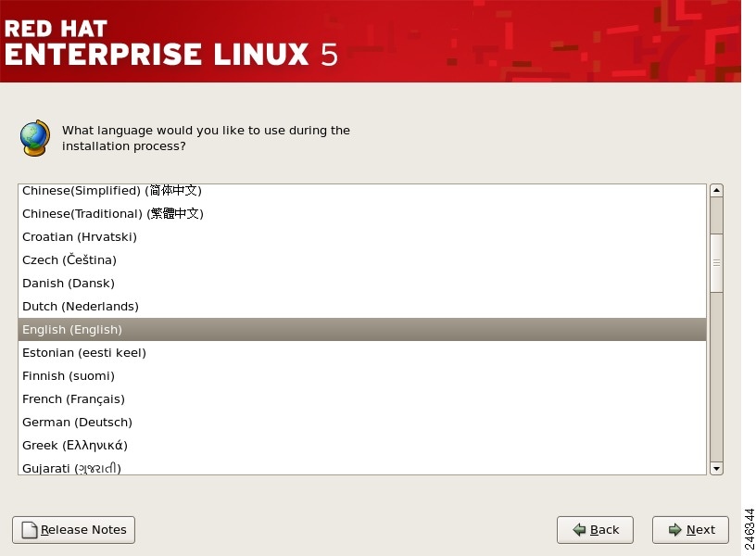Screen dimensions: 756x556
Task: Click the language list scrollbar thumb
Action: pos(716,262)
